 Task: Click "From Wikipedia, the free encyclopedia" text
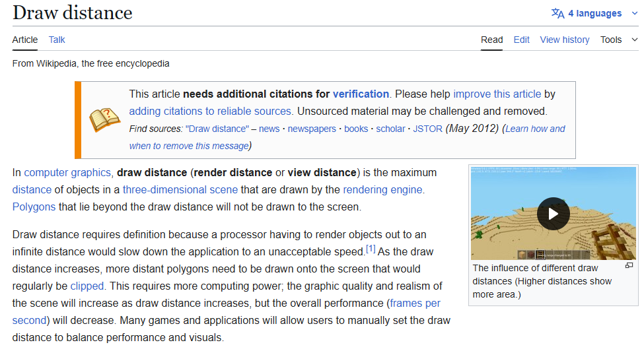(90, 63)
